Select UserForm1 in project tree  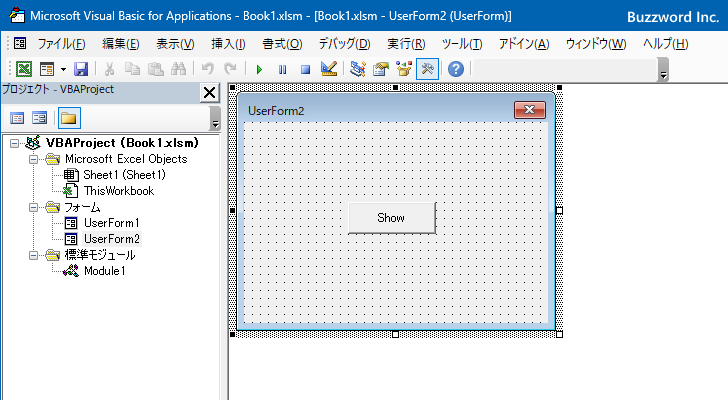[111, 223]
